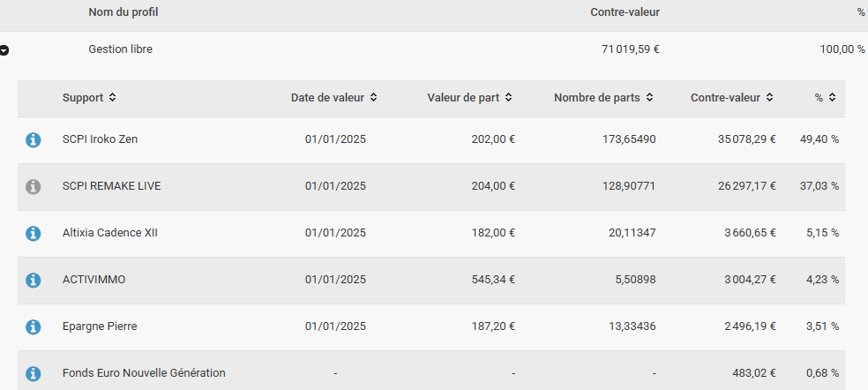Sort table by Support column
The height and width of the screenshot is (390, 868).
click(x=112, y=97)
